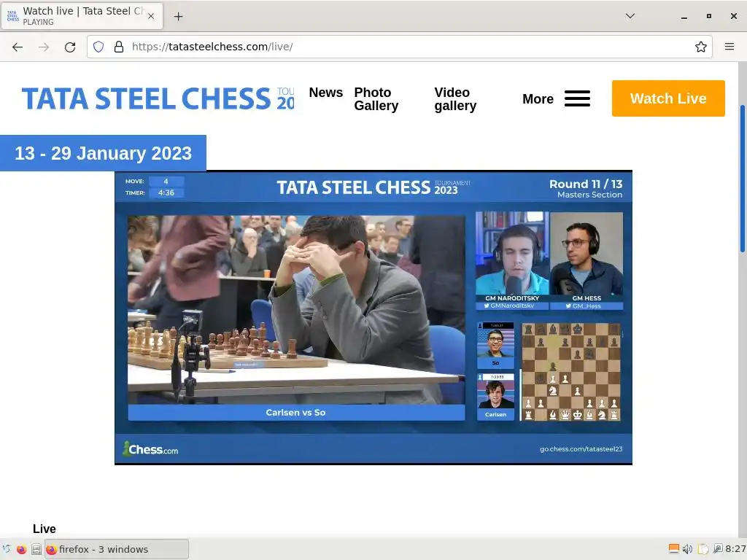The image size is (747, 560).
Task: Open the tracking protection shield icon
Action: [98, 47]
